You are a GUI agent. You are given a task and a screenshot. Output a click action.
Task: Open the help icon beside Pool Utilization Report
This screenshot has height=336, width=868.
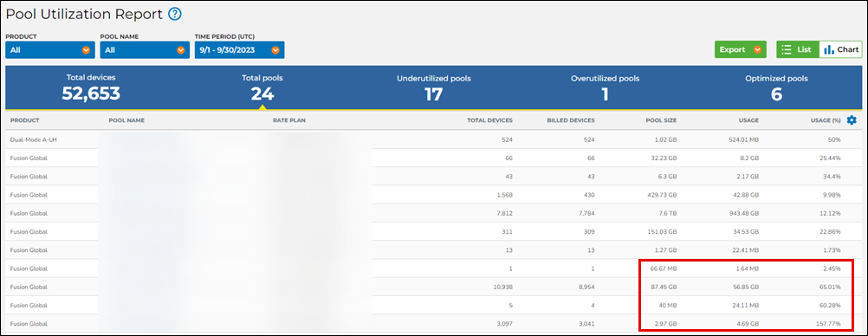point(175,15)
